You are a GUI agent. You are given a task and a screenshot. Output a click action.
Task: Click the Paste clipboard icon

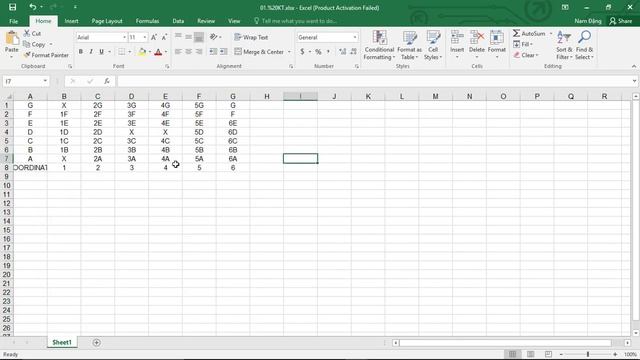point(12,39)
